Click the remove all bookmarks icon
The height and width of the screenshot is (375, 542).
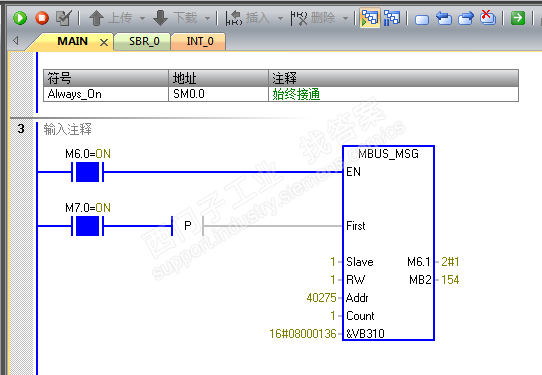[488, 18]
